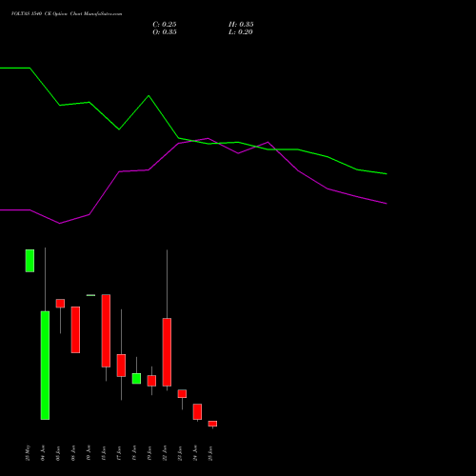Click the 28 May date label

click(x=28, y=453)
